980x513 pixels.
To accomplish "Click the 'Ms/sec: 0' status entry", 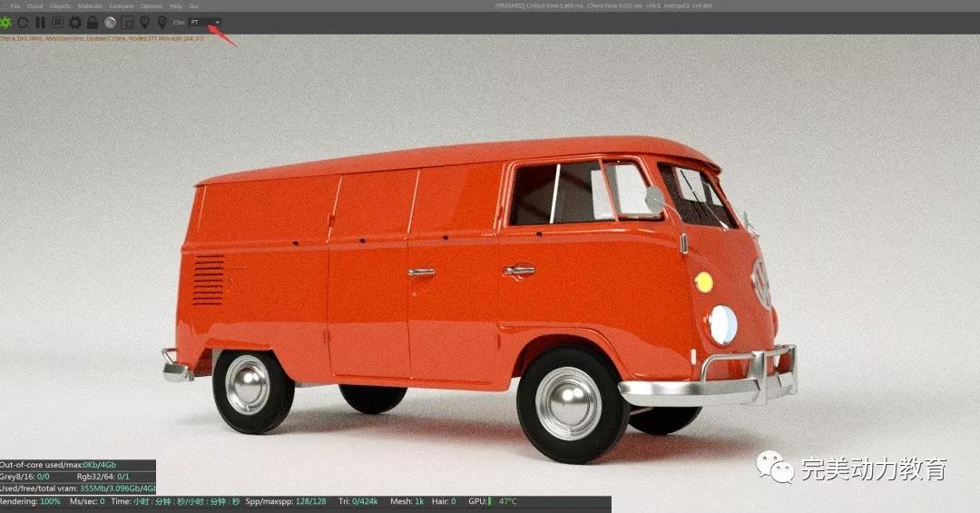I will coord(87,502).
